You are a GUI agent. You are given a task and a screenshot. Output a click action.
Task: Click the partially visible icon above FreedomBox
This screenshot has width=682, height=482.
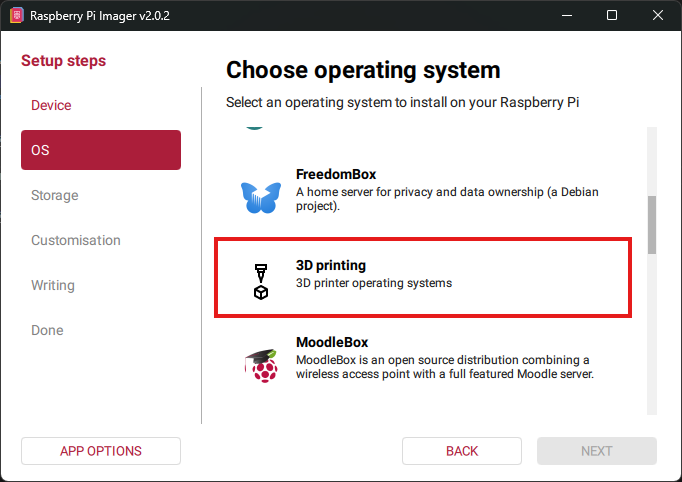point(255,128)
